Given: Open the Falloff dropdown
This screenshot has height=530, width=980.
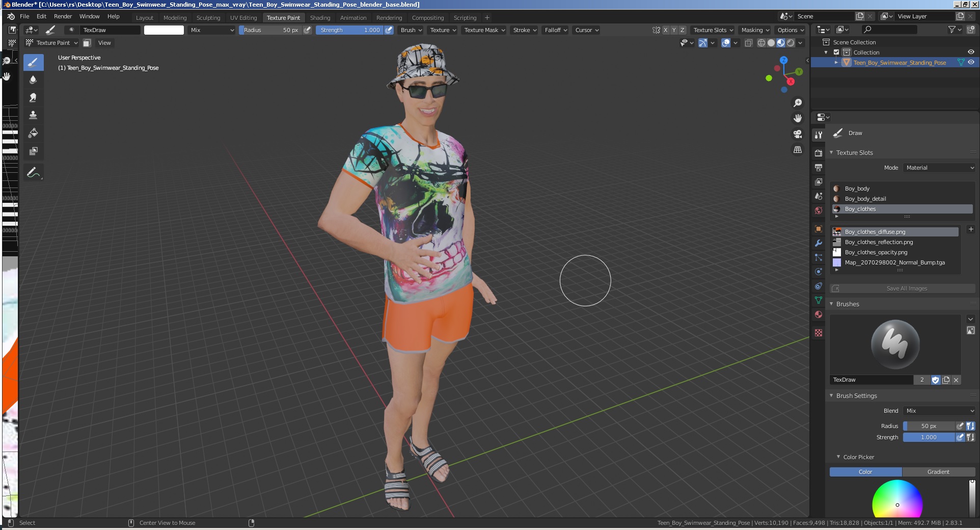Looking at the screenshot, I should tap(556, 30).
